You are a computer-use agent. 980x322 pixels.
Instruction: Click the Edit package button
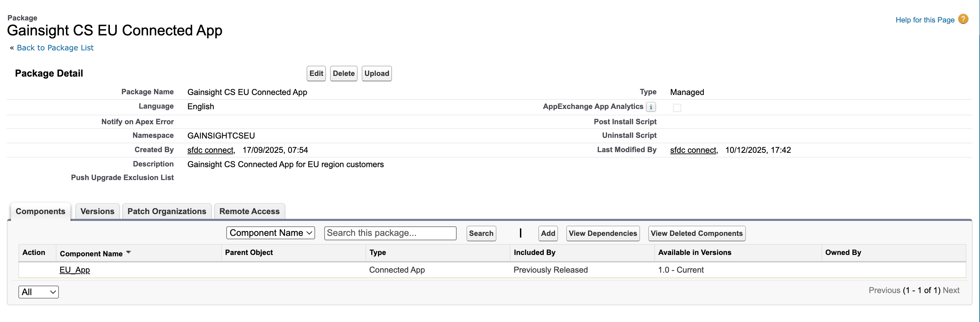click(316, 74)
